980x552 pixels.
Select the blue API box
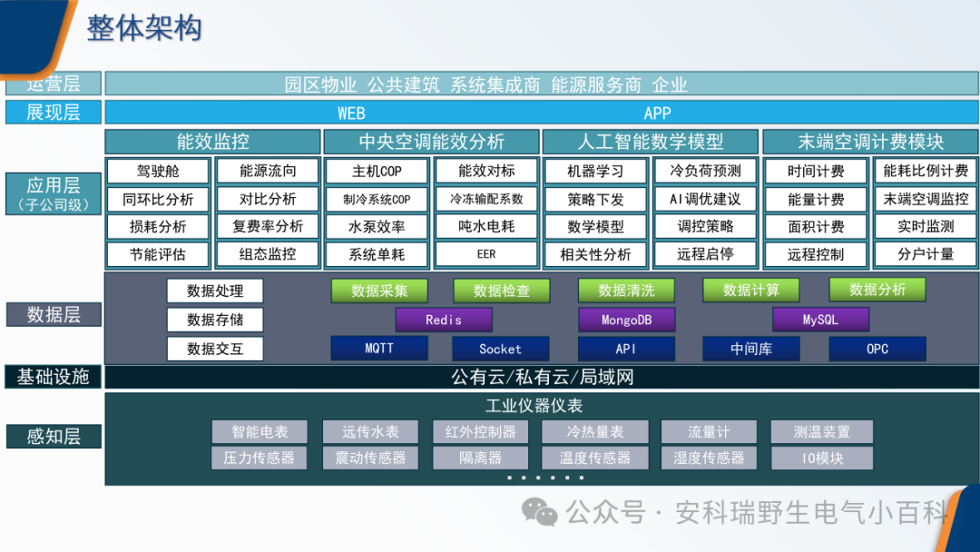click(626, 349)
